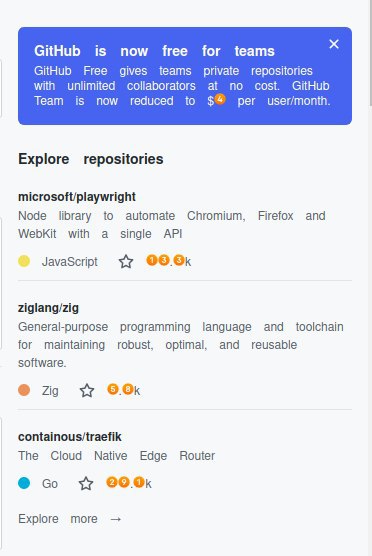Star the containous/traefik repository
The image size is (372, 556).
tap(86, 484)
